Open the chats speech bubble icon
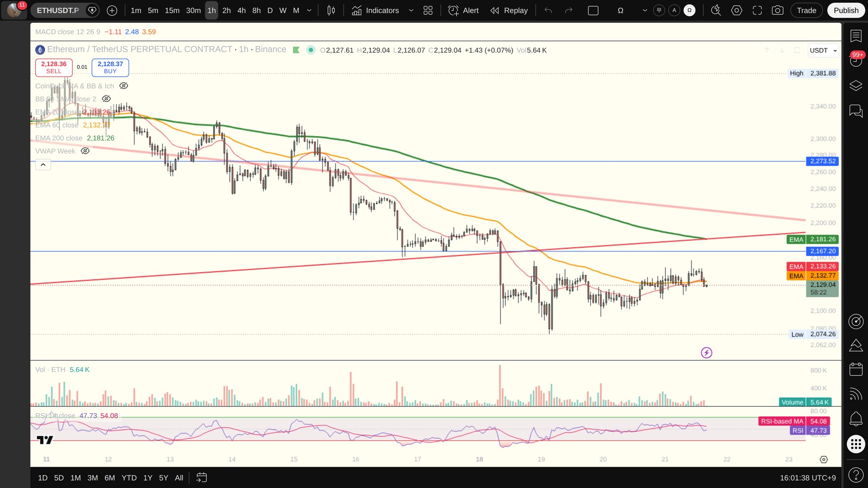The height and width of the screenshot is (488, 868). pos(856,111)
